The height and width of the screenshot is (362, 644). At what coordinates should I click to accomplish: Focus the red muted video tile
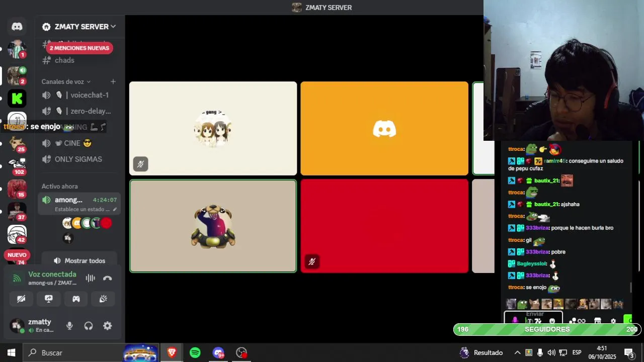(384, 226)
